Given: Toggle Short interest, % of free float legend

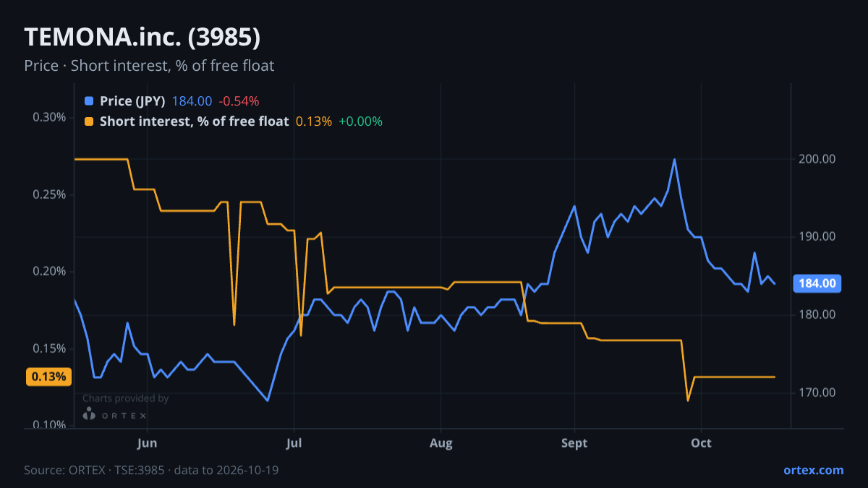Looking at the screenshot, I should point(194,121).
